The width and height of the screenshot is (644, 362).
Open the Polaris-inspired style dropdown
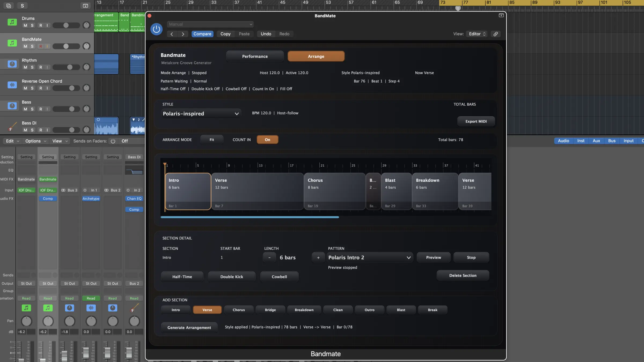pyautogui.click(x=201, y=114)
